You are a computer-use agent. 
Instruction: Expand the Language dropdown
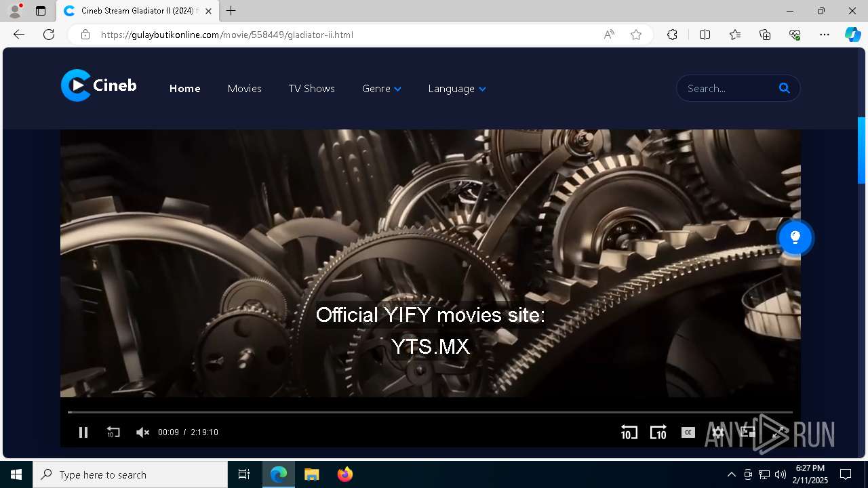456,89
